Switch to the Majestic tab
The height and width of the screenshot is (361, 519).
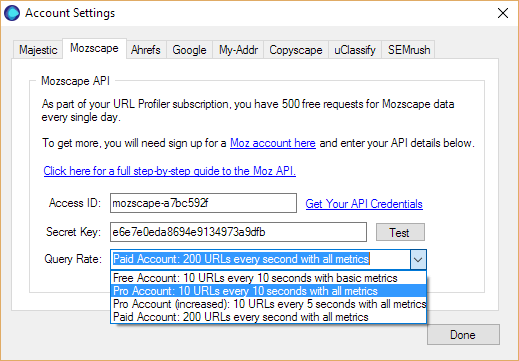point(38,50)
